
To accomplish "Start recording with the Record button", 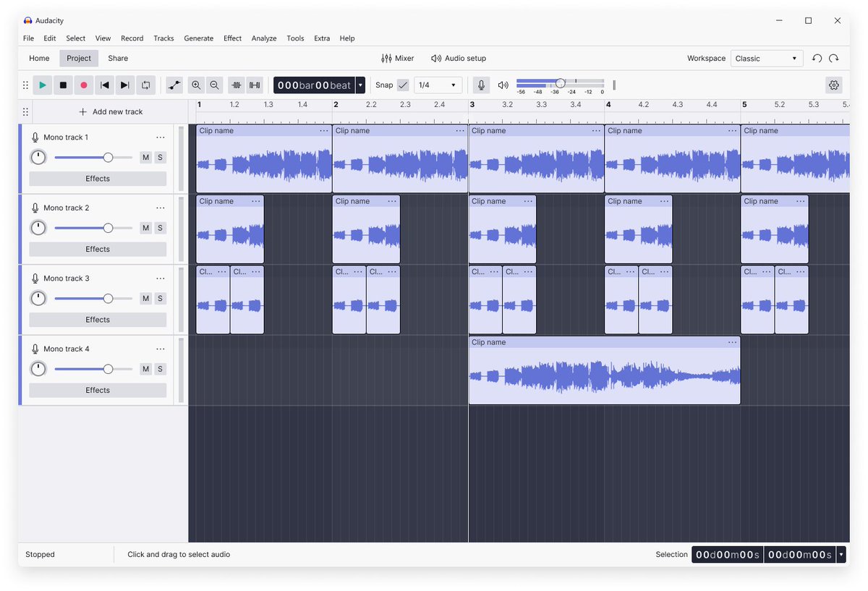I will tap(83, 85).
